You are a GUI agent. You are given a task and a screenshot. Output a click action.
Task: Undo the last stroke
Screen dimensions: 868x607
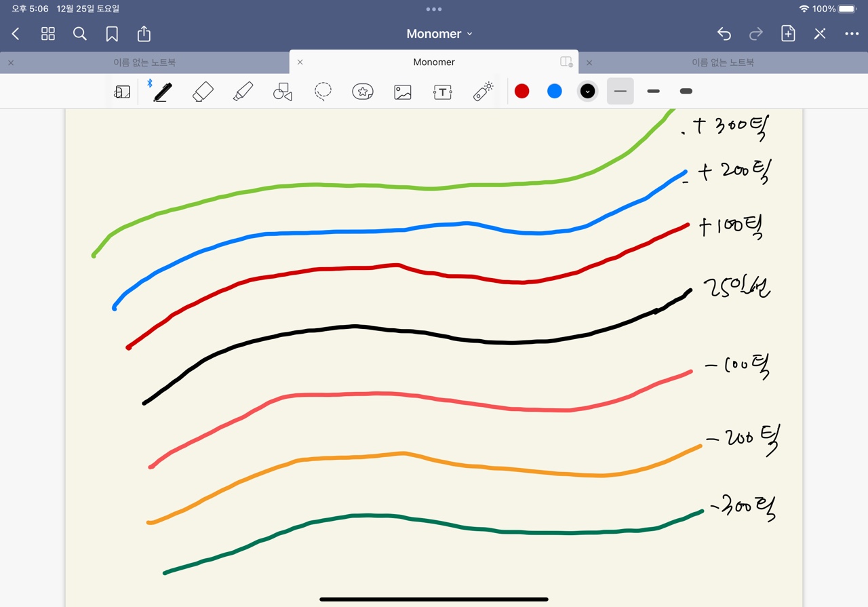724,34
